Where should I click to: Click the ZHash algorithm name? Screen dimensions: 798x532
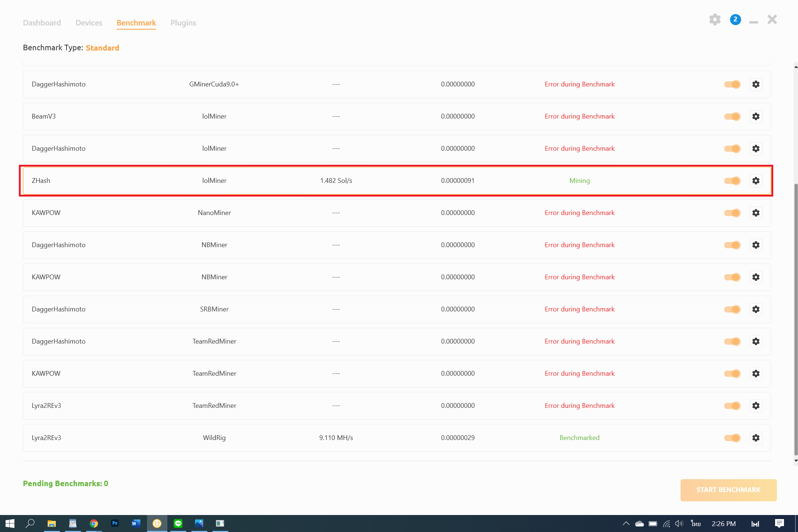point(41,181)
